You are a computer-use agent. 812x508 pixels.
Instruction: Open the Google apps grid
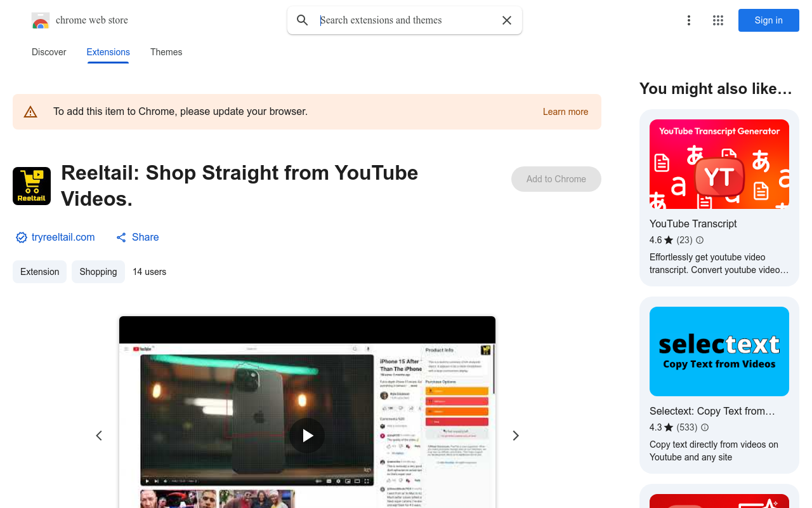coord(718,20)
